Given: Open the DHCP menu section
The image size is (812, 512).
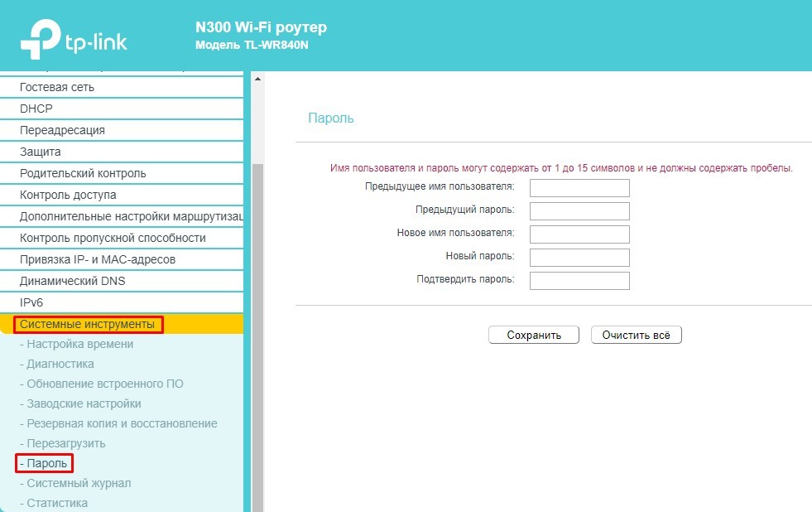Looking at the screenshot, I should point(36,109).
